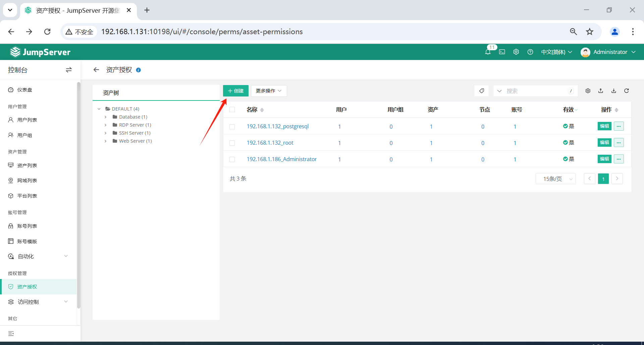The image size is (644, 345).
Task: Check the 192.168.1.186_Administrator row checkbox
Action: click(232, 159)
